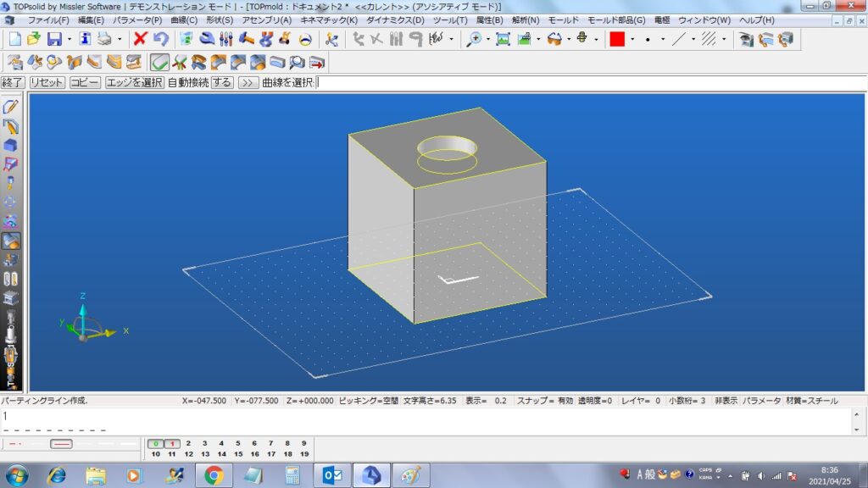Click the render landscape icon
Viewport: 868px width, 488px height.
(x=524, y=39)
